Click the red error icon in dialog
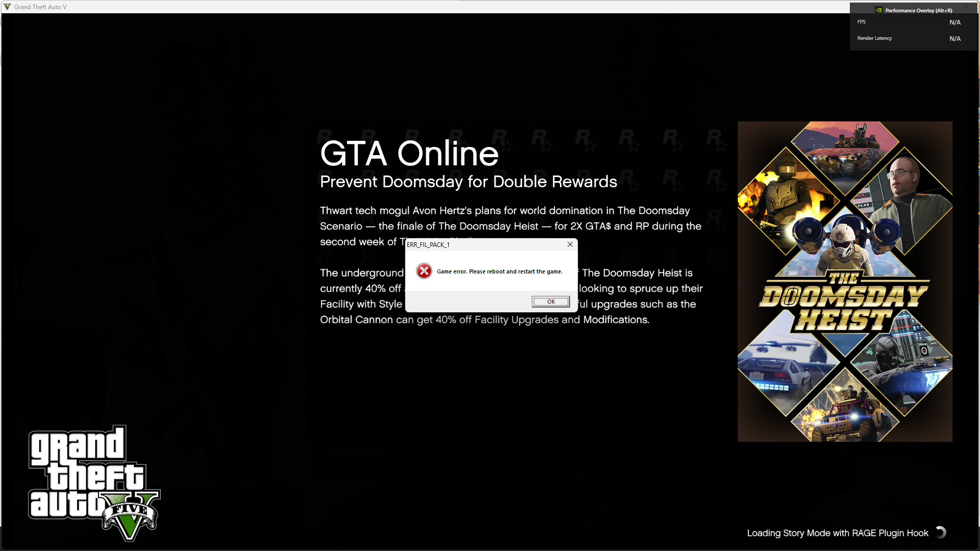The height and width of the screenshot is (551, 980). (x=424, y=271)
